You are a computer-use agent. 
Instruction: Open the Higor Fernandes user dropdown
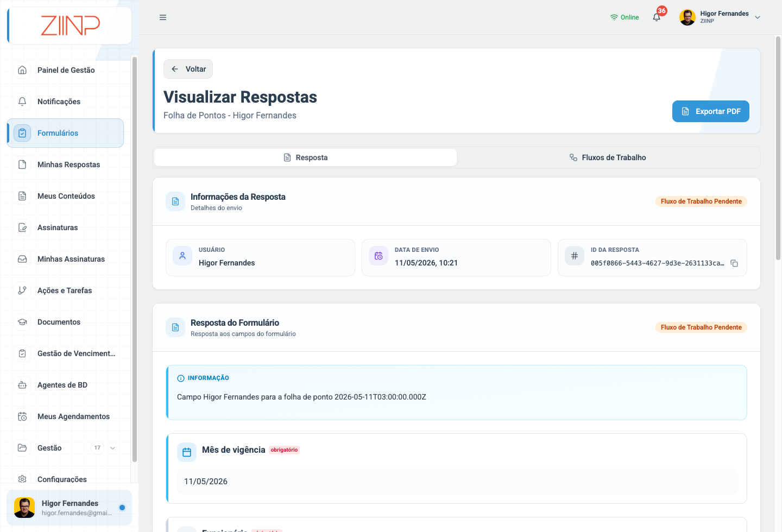[x=720, y=17]
